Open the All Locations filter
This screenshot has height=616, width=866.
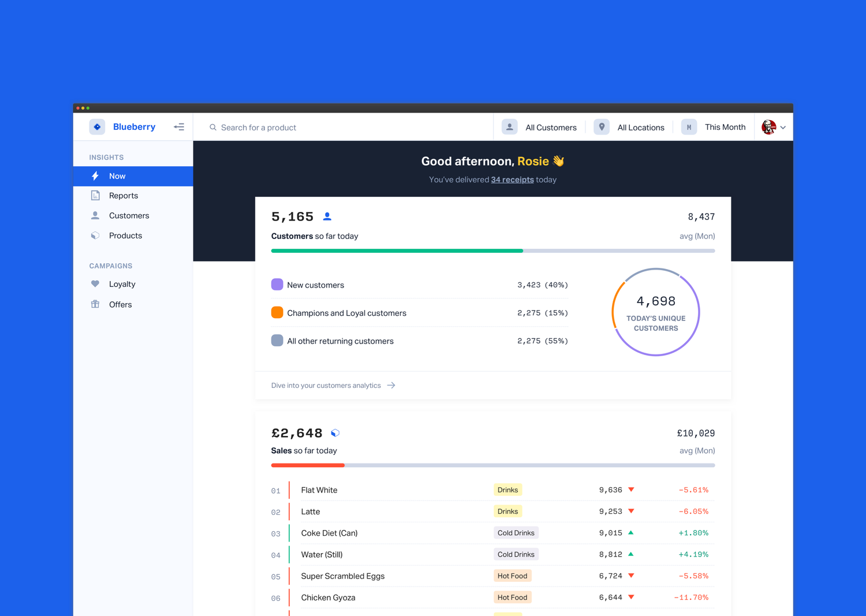point(629,127)
